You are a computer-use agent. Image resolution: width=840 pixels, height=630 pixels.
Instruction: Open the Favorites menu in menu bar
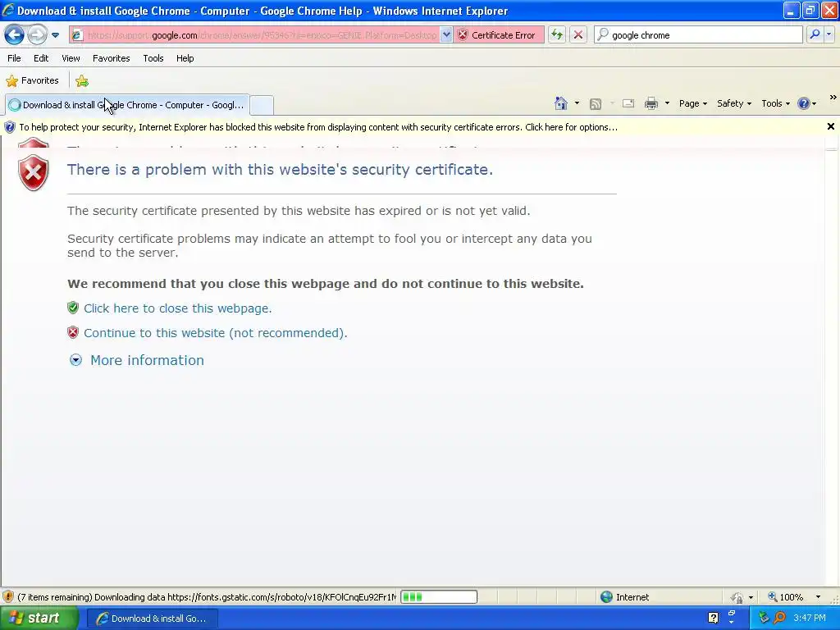tap(111, 58)
